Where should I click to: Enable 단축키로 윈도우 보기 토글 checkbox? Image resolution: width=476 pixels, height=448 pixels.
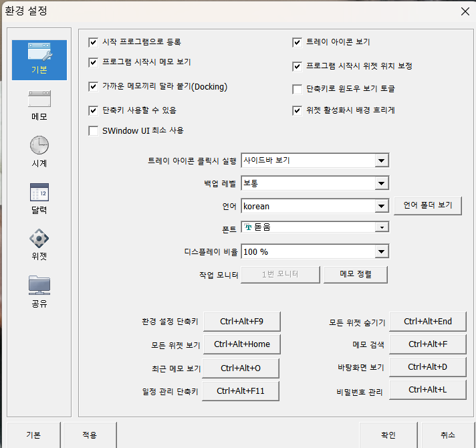pos(297,89)
